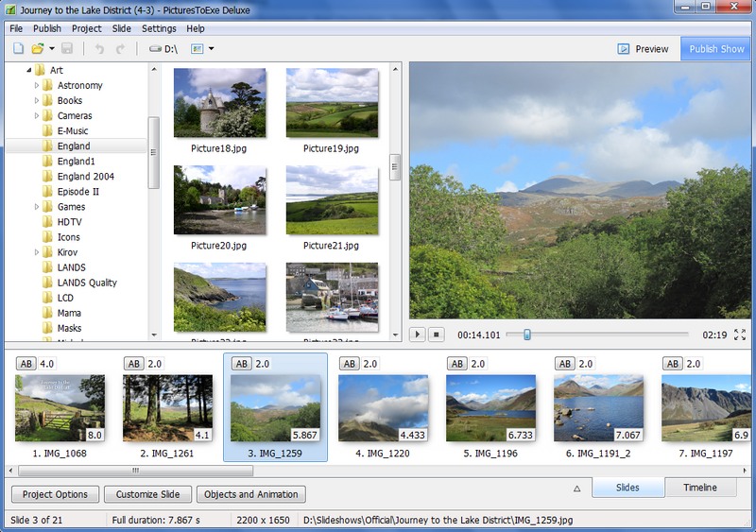
Task: Select the Episode II folder
Action: click(x=71, y=192)
